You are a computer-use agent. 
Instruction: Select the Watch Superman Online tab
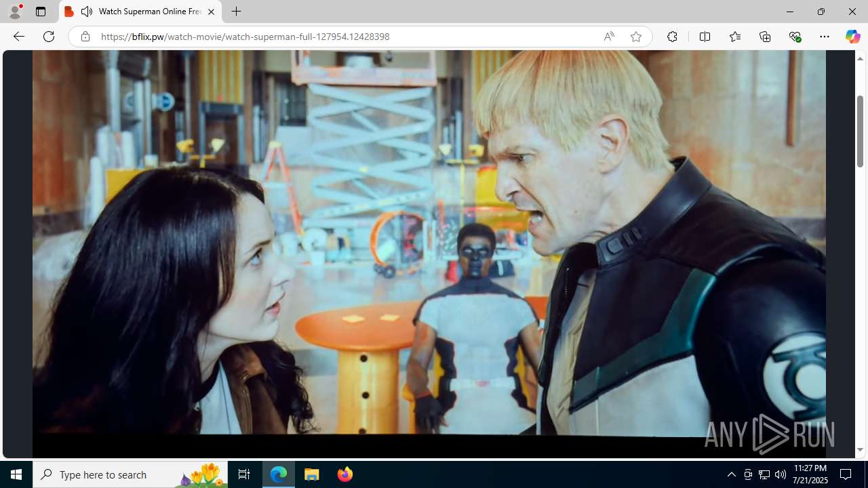click(x=140, y=12)
